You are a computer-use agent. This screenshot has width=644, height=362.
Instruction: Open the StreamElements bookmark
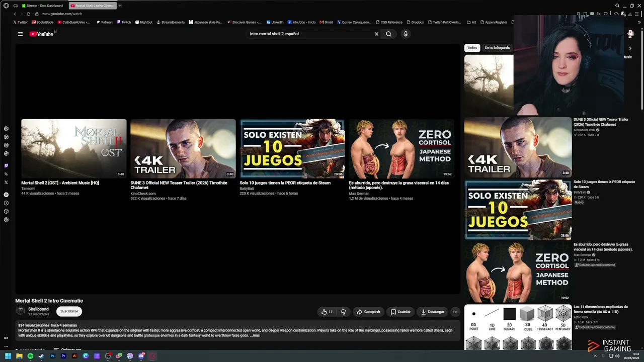pos(171,22)
